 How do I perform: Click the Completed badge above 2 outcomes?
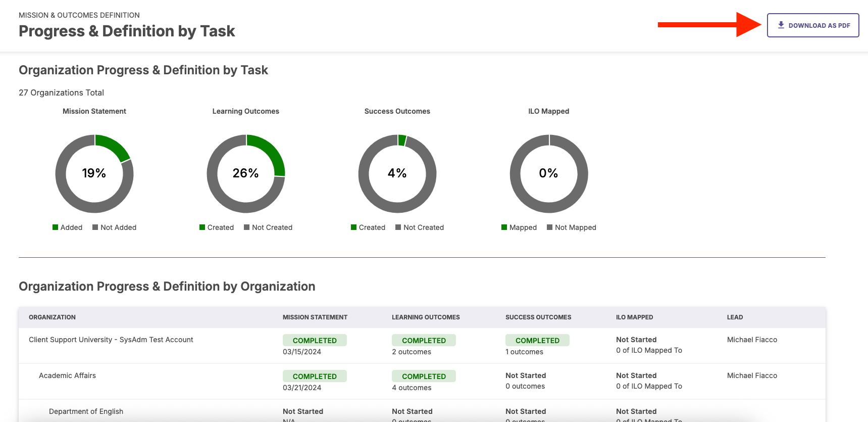(424, 340)
